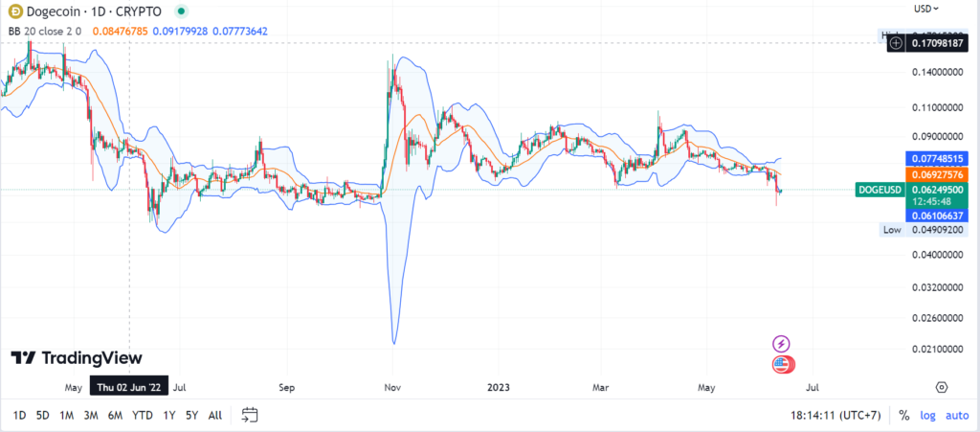
Task: Click the US flag event marker
Action: tap(781, 365)
